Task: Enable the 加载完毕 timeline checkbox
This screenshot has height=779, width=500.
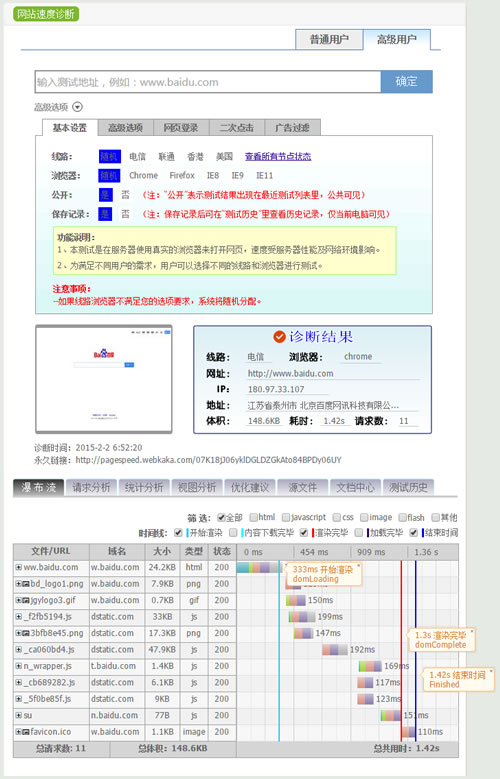Action: [358, 533]
